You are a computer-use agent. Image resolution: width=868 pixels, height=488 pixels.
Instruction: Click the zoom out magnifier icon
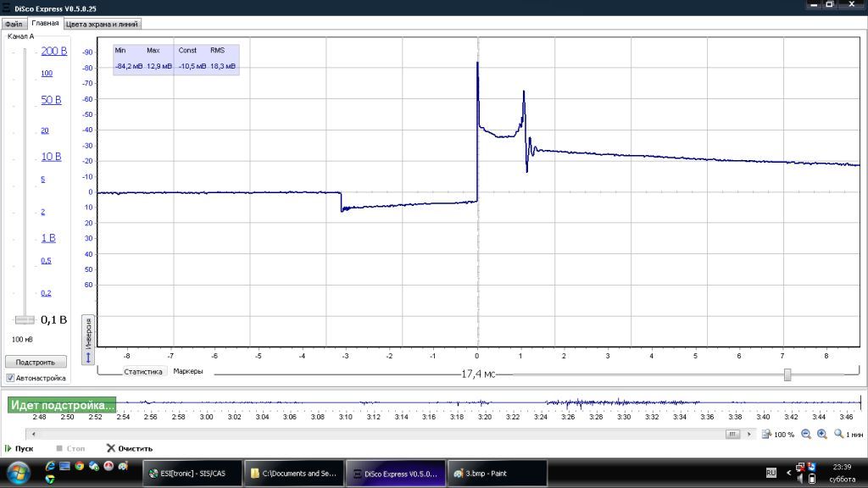(x=806, y=435)
